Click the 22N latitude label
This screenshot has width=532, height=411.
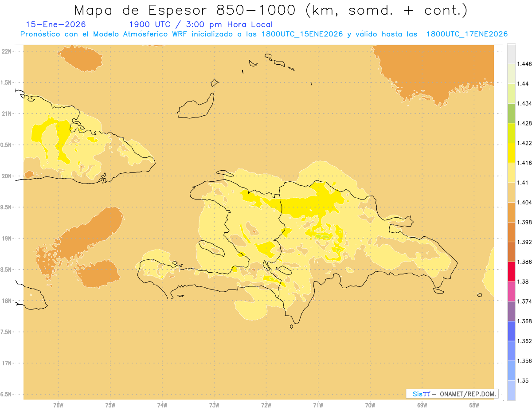pos(6,51)
